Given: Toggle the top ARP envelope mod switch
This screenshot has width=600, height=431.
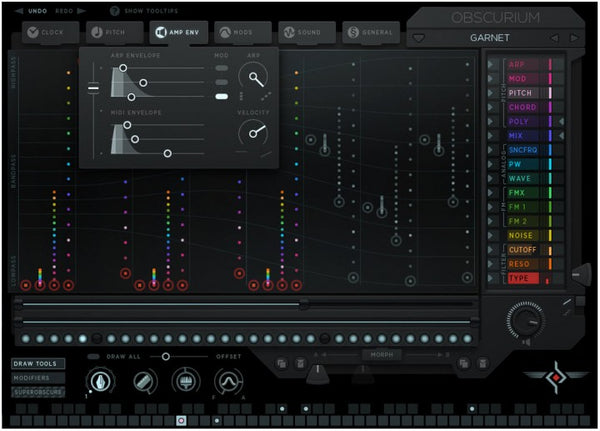Looking at the screenshot, I should [221, 68].
